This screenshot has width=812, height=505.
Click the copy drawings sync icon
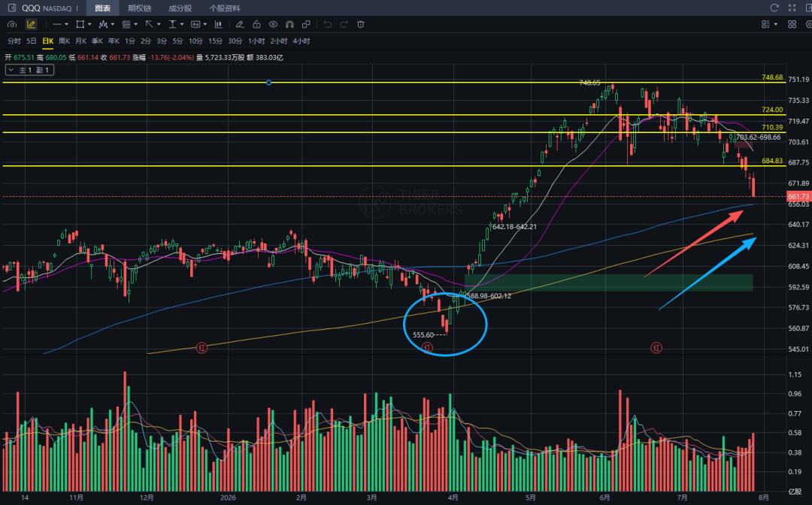point(306,24)
